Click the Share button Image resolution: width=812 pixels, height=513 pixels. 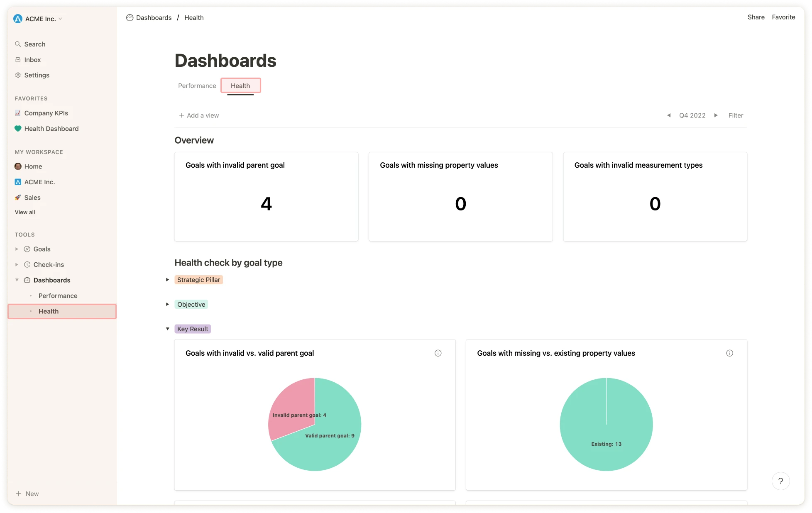pos(756,17)
